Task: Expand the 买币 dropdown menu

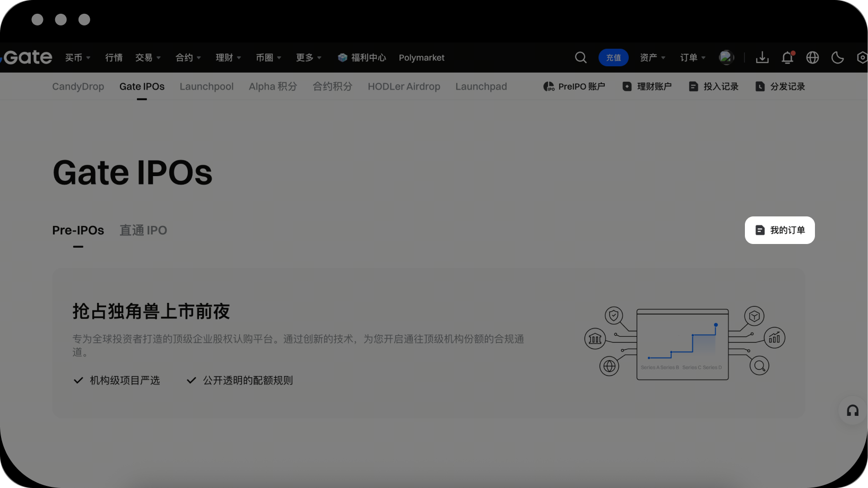Action: coord(78,57)
